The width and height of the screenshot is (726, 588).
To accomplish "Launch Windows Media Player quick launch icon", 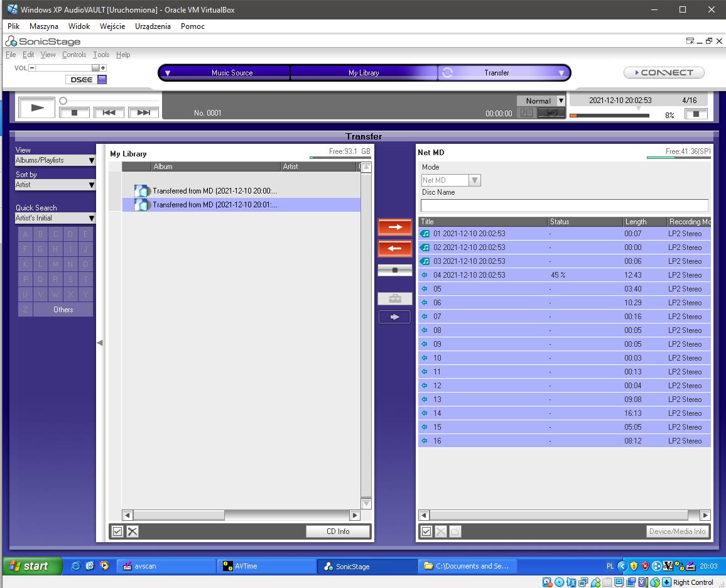I will (105, 566).
